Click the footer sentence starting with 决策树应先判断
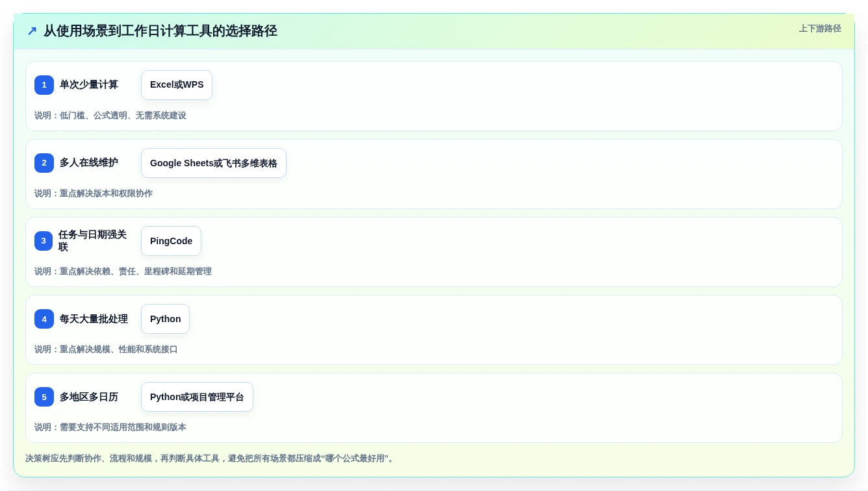868x491 pixels. click(210, 459)
